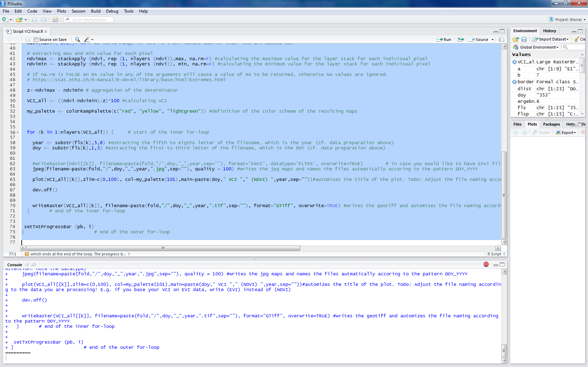
Task: Collapse the for-loop fold at line 56
Action: [x=18, y=133]
